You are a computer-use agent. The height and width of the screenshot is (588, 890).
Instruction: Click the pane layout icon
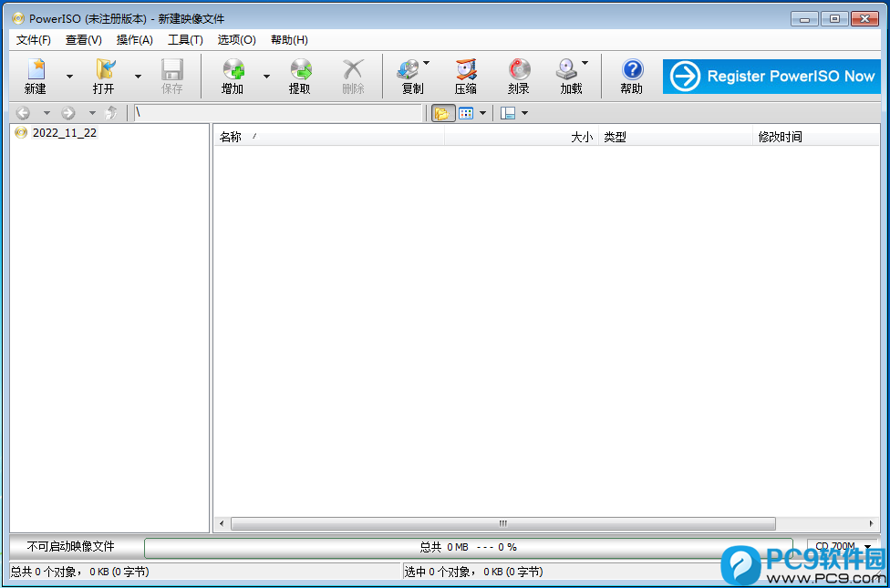click(x=508, y=113)
